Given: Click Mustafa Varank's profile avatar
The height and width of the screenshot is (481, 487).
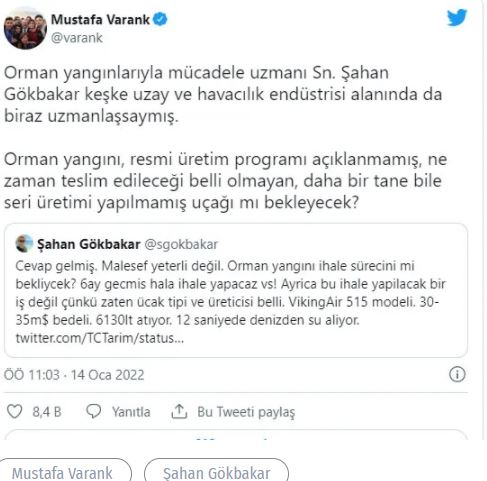Looking at the screenshot, I should [x=25, y=28].
